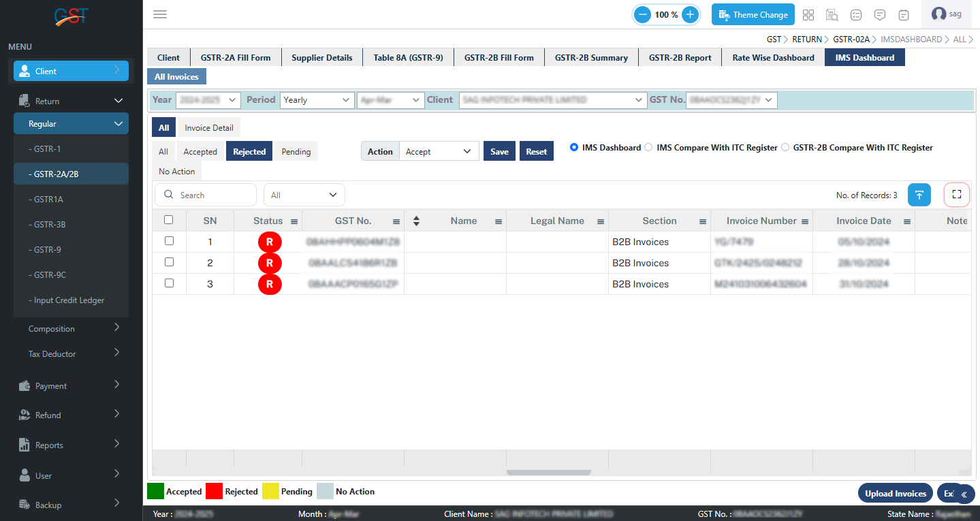The height and width of the screenshot is (521, 980).
Task: Toggle the hamburger sidebar menu icon
Action: [x=160, y=14]
